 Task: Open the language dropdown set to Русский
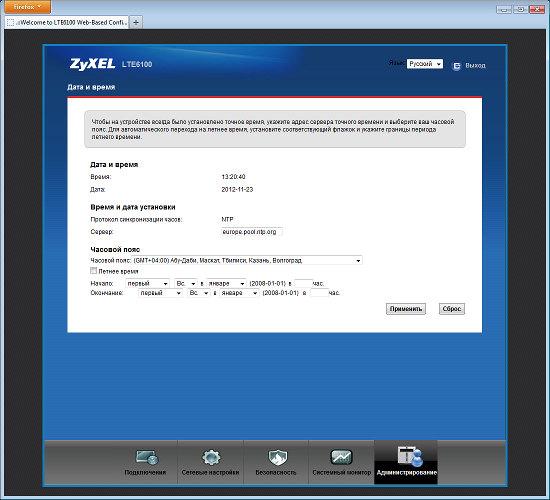(x=424, y=64)
